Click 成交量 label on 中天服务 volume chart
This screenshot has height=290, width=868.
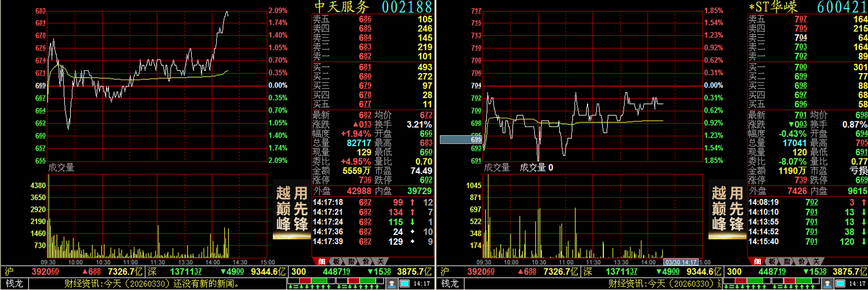tap(61, 168)
